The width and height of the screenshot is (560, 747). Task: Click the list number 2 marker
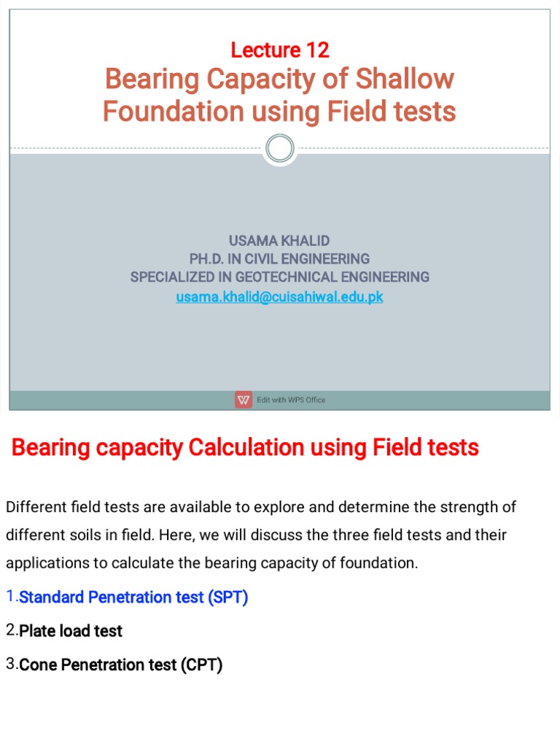tap(11, 630)
